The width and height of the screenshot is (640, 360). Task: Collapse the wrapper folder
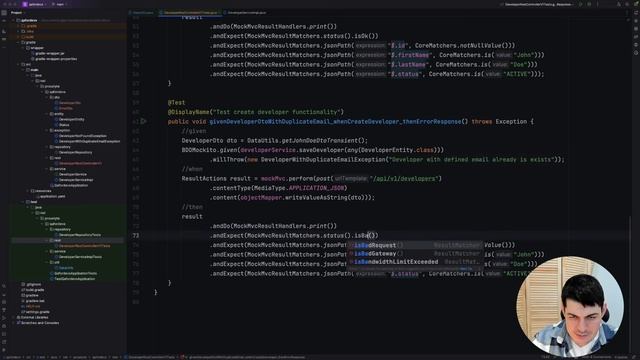[x=23, y=48]
